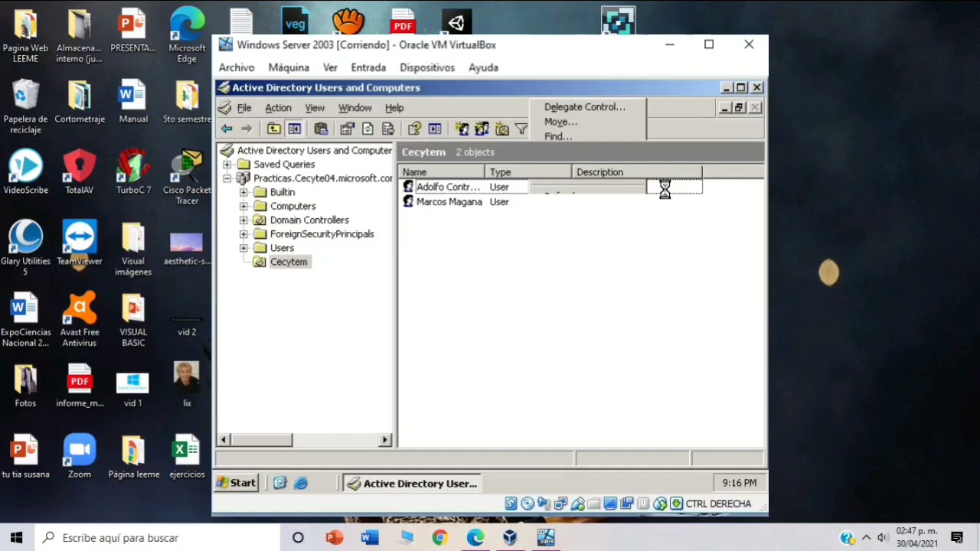Sort by the Description column header
The height and width of the screenshot is (551, 980).
(x=637, y=172)
